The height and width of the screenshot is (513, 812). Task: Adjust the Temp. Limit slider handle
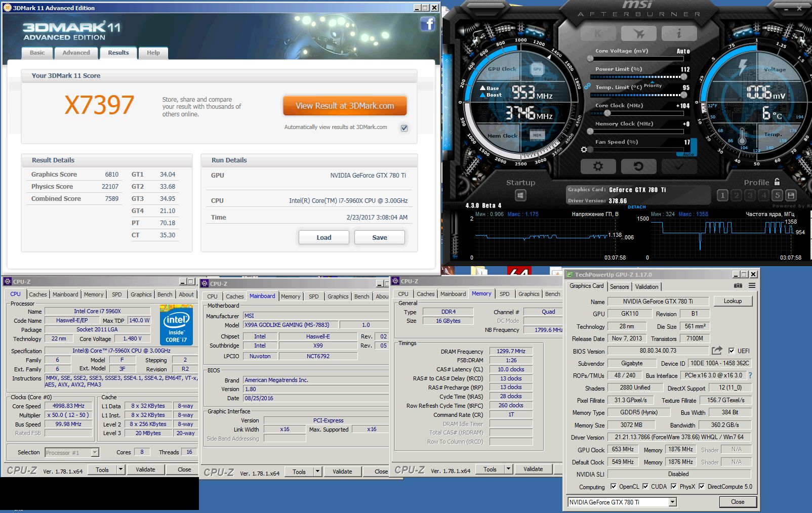(684, 95)
